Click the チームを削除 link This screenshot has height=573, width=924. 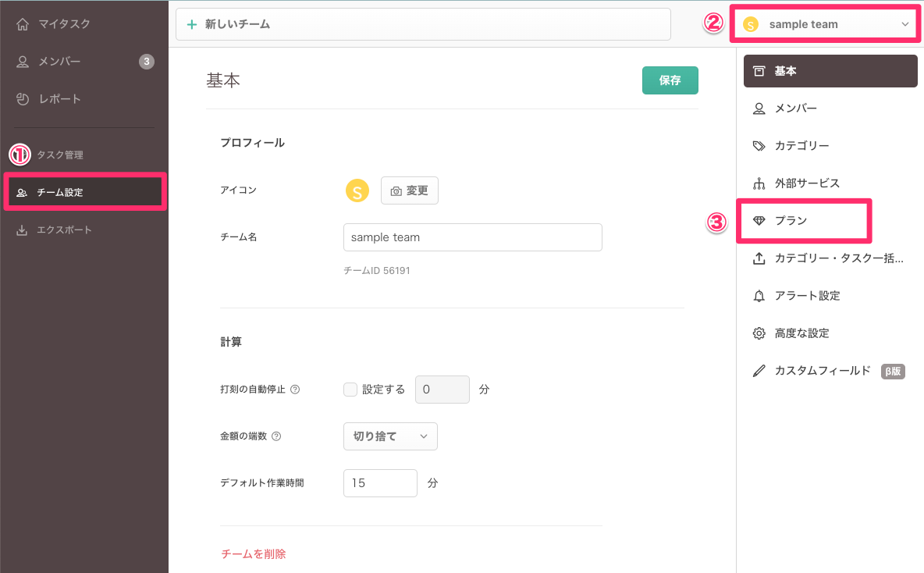(x=254, y=553)
